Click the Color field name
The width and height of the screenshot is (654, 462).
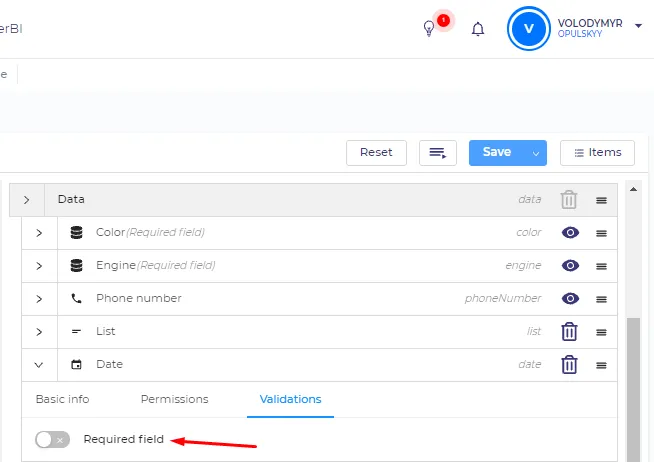[111, 232]
